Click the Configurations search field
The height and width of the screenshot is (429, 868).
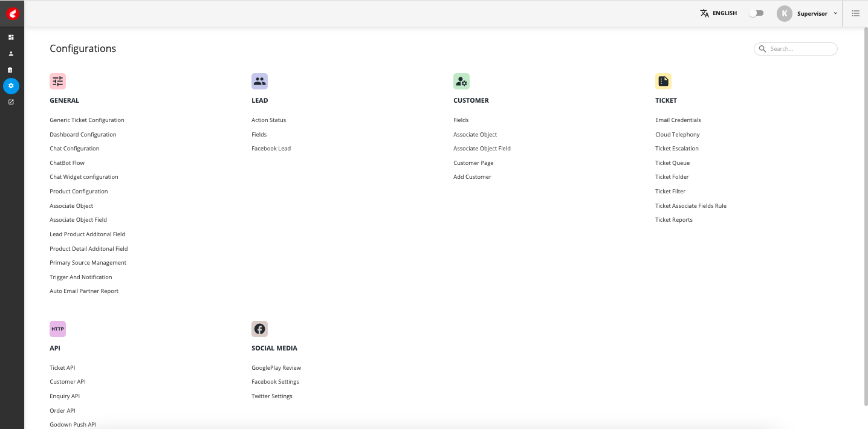795,49
